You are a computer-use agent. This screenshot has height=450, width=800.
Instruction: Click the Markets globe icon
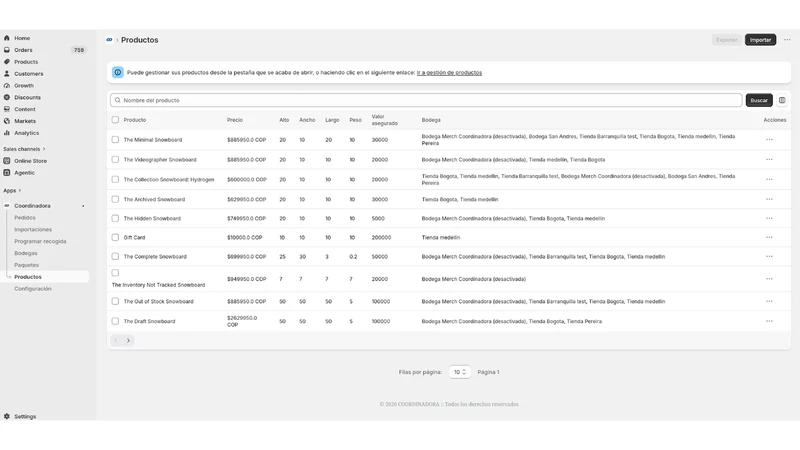[7, 121]
